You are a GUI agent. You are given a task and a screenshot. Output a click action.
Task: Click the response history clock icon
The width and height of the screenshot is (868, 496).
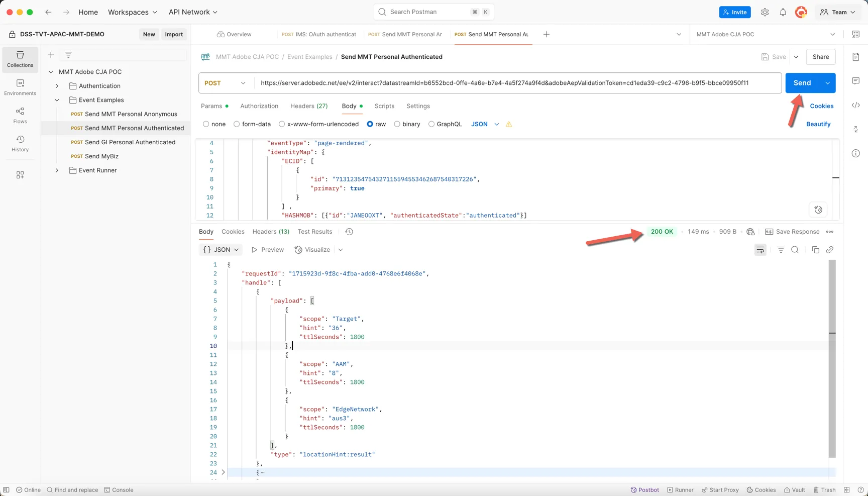pos(349,232)
